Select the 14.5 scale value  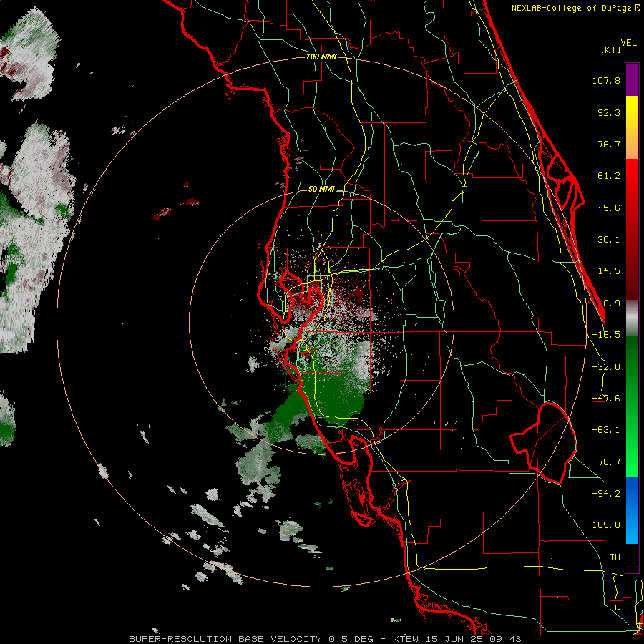(609, 271)
